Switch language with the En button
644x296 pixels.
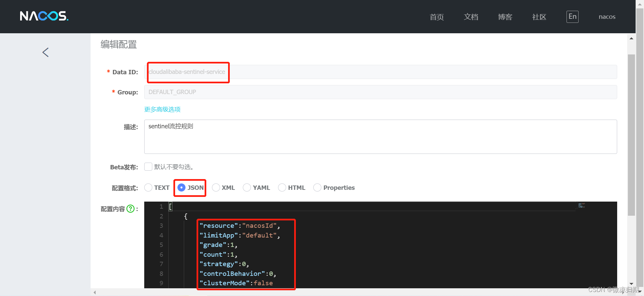(x=573, y=17)
